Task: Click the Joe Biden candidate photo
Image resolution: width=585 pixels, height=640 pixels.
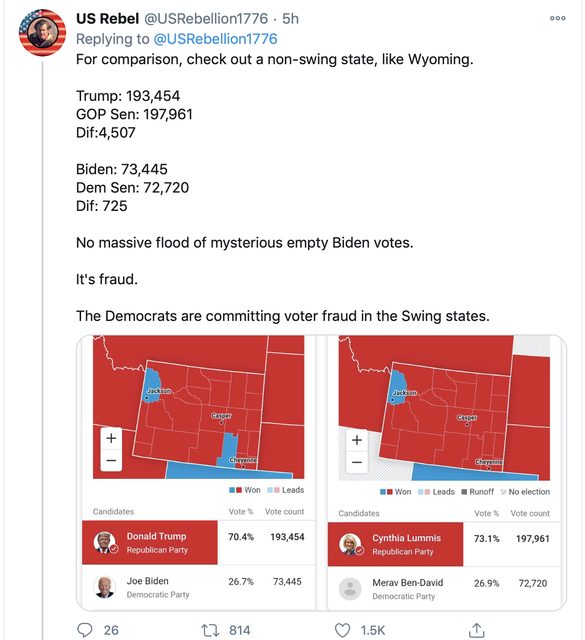Action: (104, 587)
